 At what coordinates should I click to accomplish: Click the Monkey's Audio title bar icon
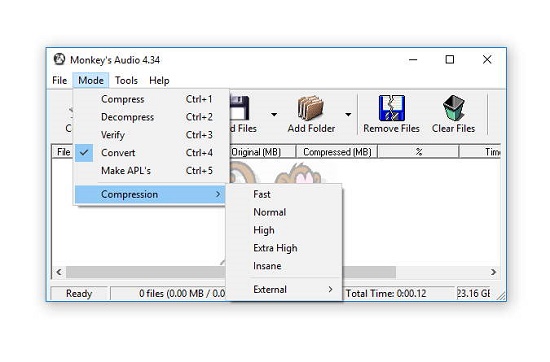(59, 59)
